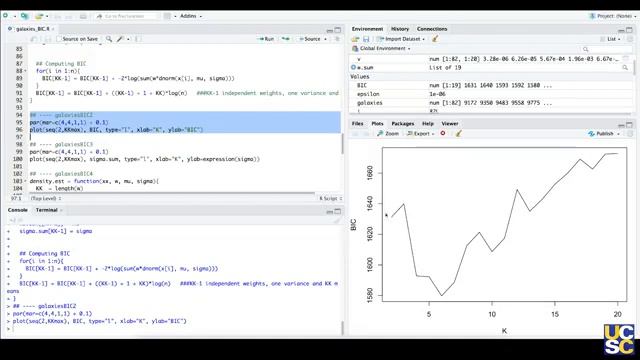
Task: Click the Publish button
Action: click(601, 133)
